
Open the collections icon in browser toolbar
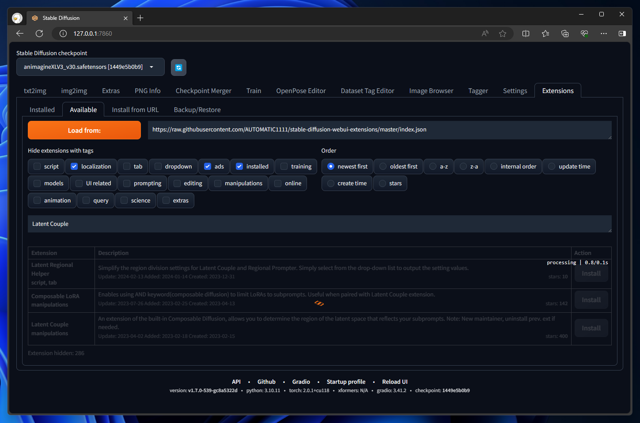(x=565, y=33)
